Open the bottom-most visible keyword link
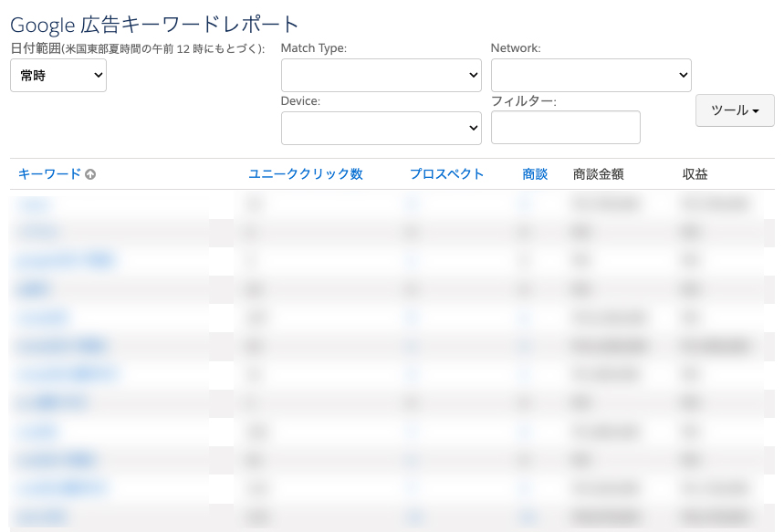Image resolution: width=784 pixels, height=532 pixels. point(42,517)
